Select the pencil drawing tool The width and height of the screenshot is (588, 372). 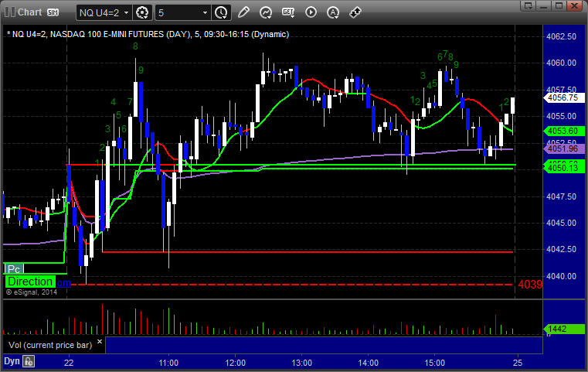click(243, 12)
